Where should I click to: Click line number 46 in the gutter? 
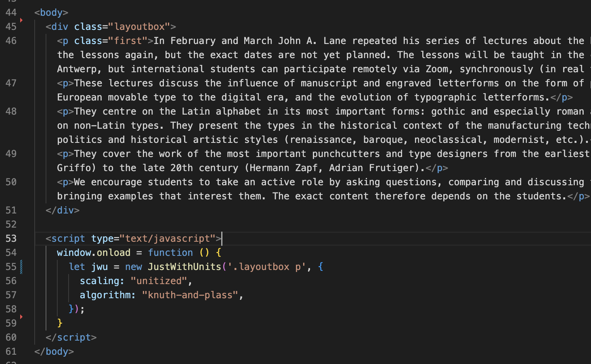pos(11,41)
